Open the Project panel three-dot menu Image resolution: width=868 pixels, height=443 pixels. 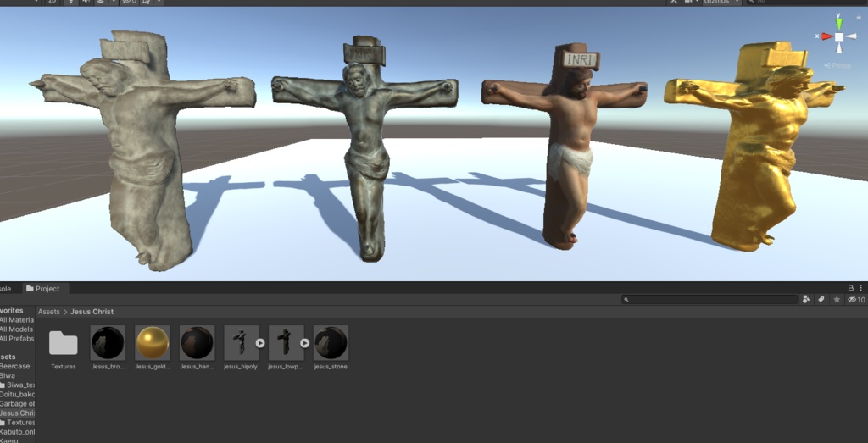[861, 288]
